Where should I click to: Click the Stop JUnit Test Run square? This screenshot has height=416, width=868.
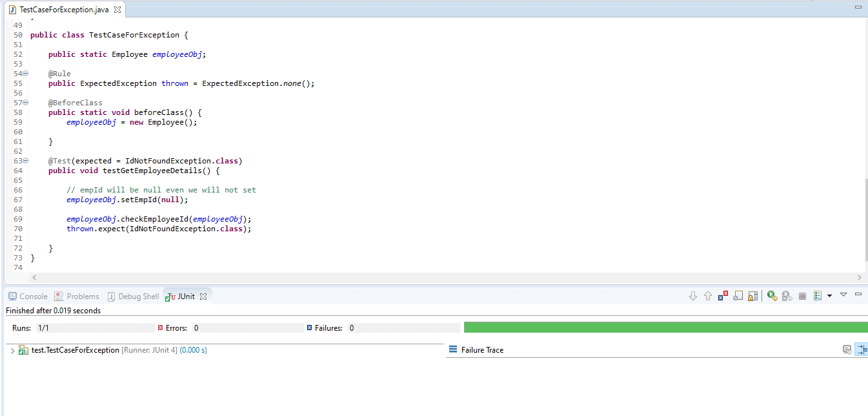click(x=803, y=296)
